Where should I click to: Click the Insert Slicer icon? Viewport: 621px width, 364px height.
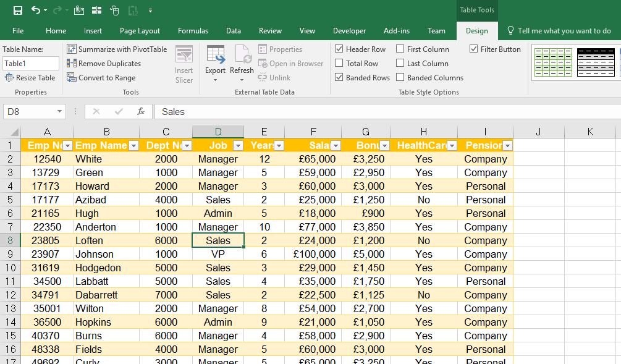pos(184,54)
